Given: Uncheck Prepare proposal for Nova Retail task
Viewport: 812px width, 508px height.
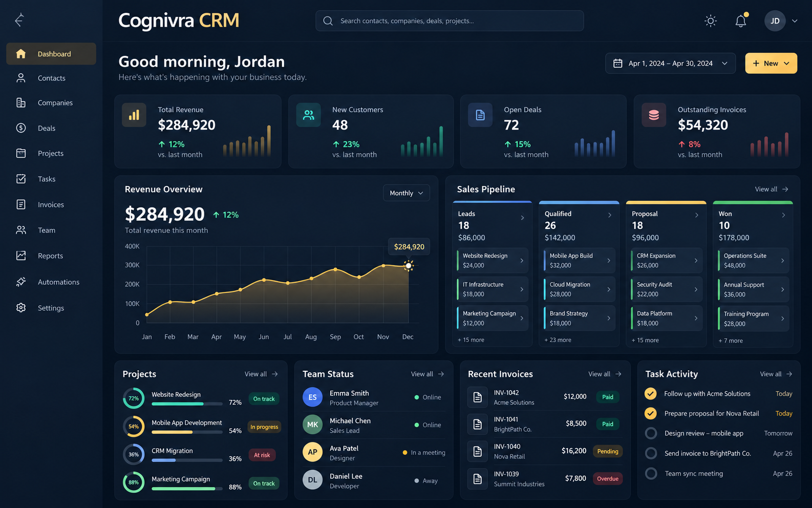Looking at the screenshot, I should point(650,413).
